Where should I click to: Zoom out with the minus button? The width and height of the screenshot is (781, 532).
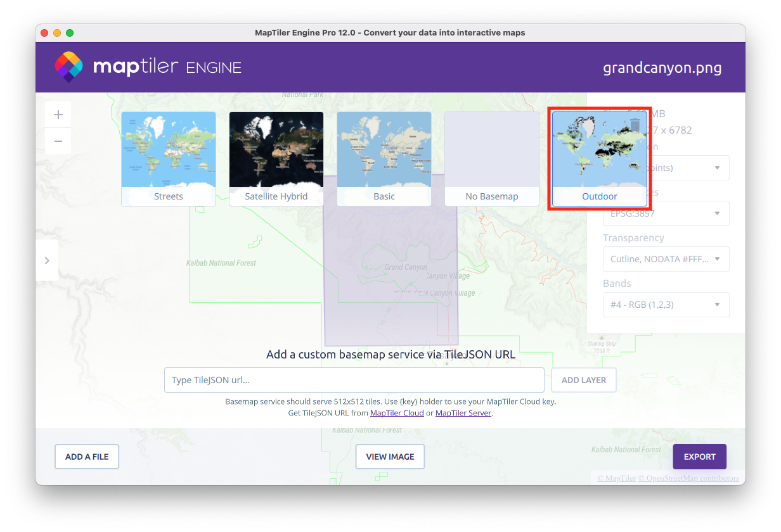point(58,141)
